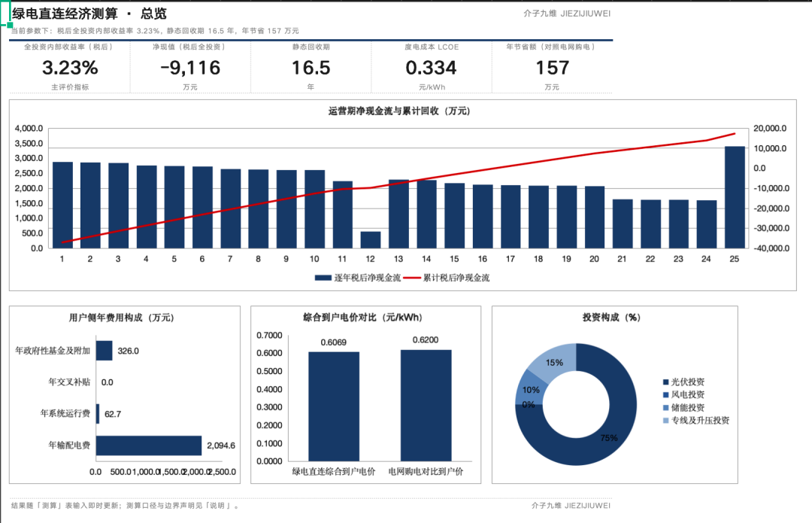Click the 年政府性基金及附加 bar labeled 326.0
The height and width of the screenshot is (523, 812).
click(104, 351)
